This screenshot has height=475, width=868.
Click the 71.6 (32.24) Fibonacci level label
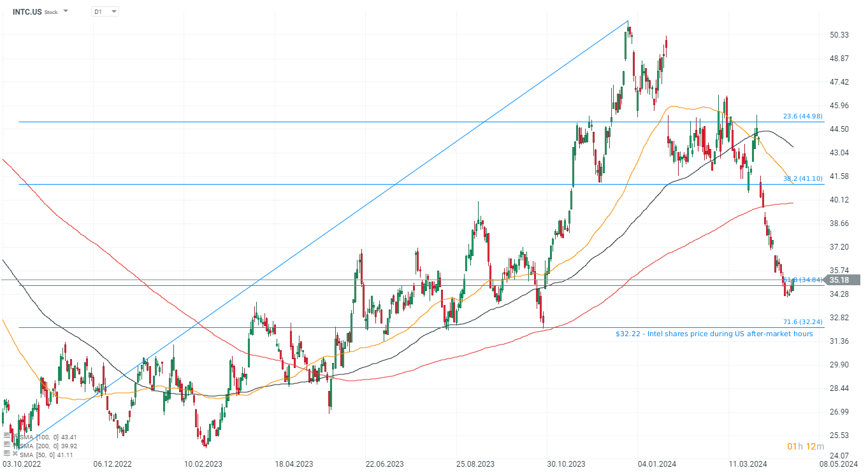pos(804,322)
